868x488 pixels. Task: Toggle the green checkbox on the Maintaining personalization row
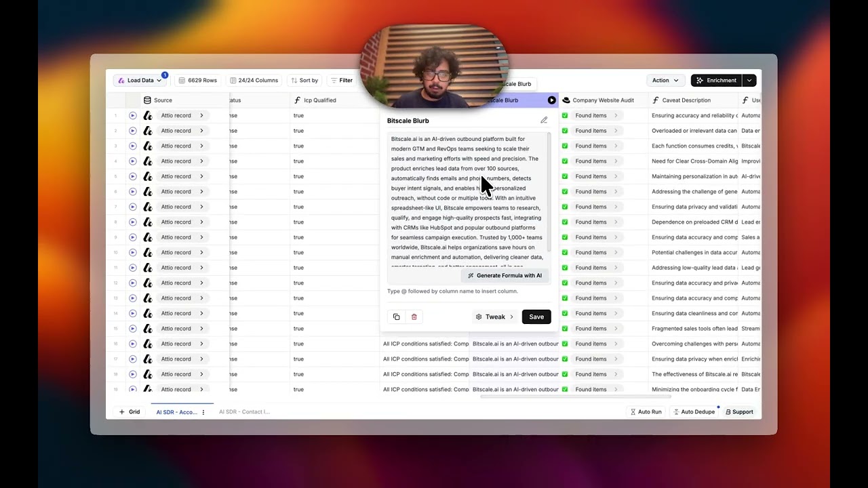coord(565,176)
